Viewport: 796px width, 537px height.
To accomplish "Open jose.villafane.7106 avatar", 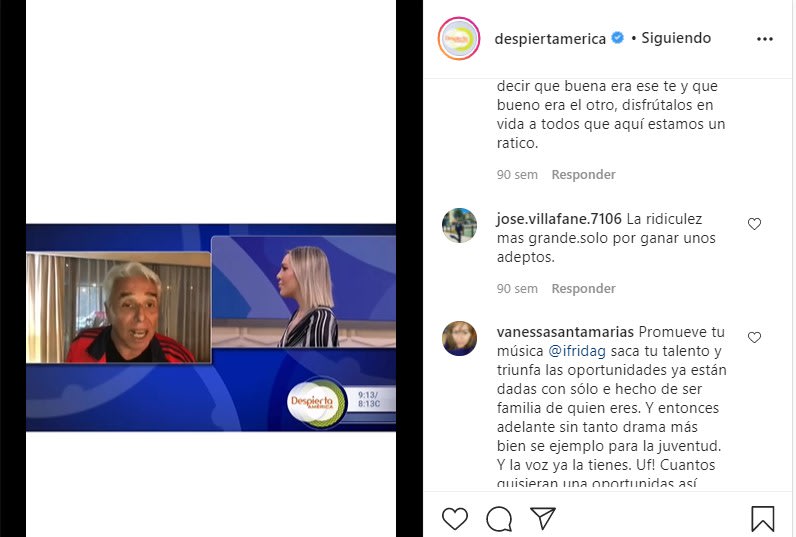I will [459, 225].
